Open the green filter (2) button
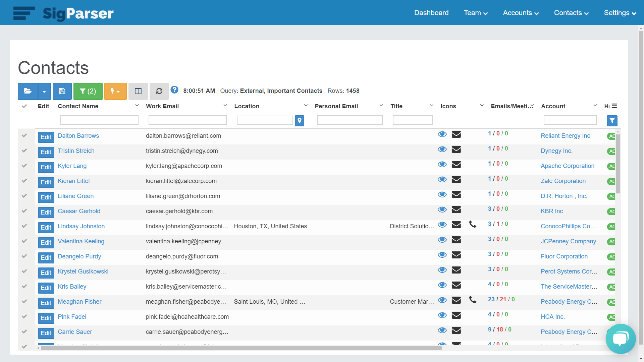 click(88, 91)
